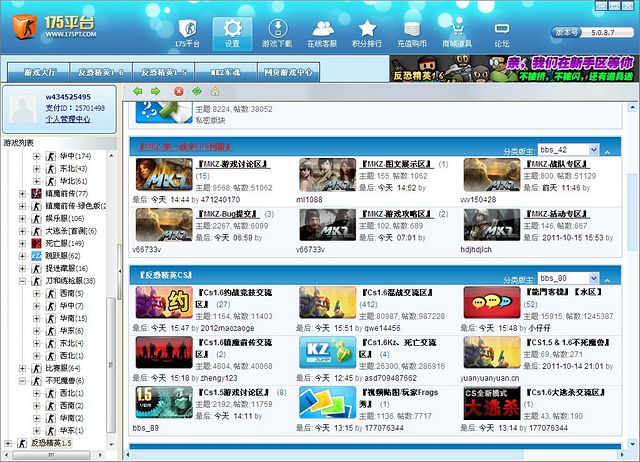Switch to 网页游戏中心 tab
The image size is (640, 462).
[x=288, y=73]
